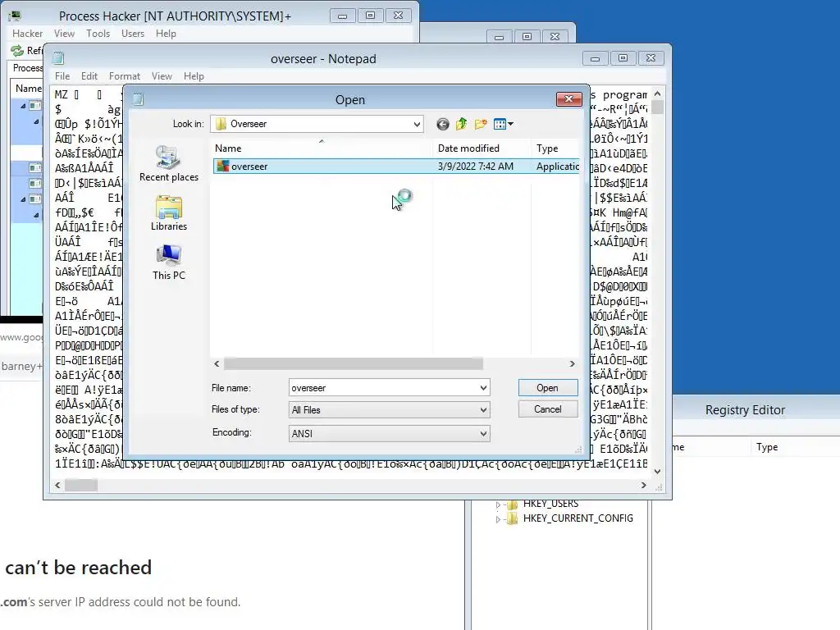Sort files by Date modified column
The height and width of the screenshot is (630, 840).
pos(481,148)
